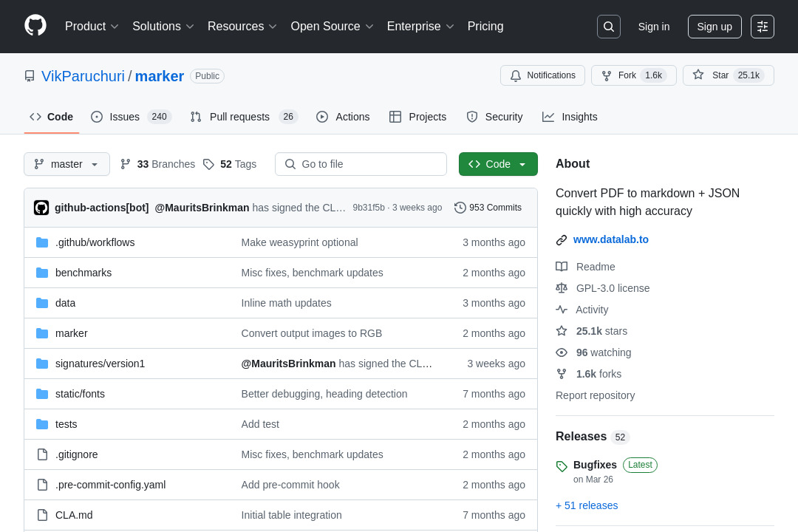Expand the Resources menu
The image size is (798, 532).
(242, 27)
